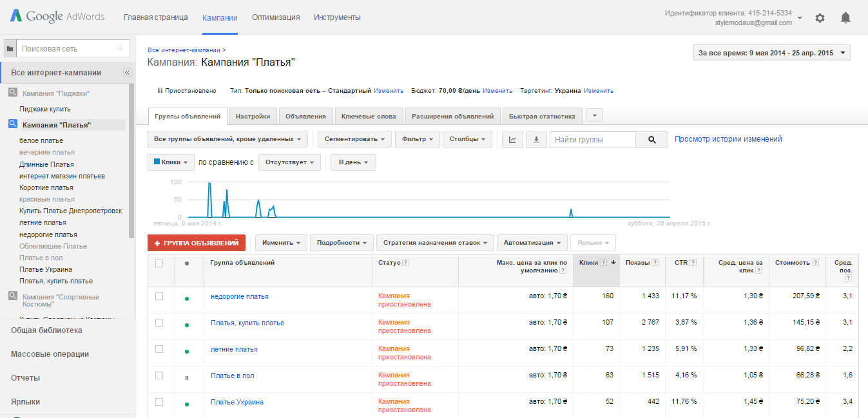Click the magnifier button next to Найти группы
This screenshot has height=418, width=868.
[x=652, y=139]
